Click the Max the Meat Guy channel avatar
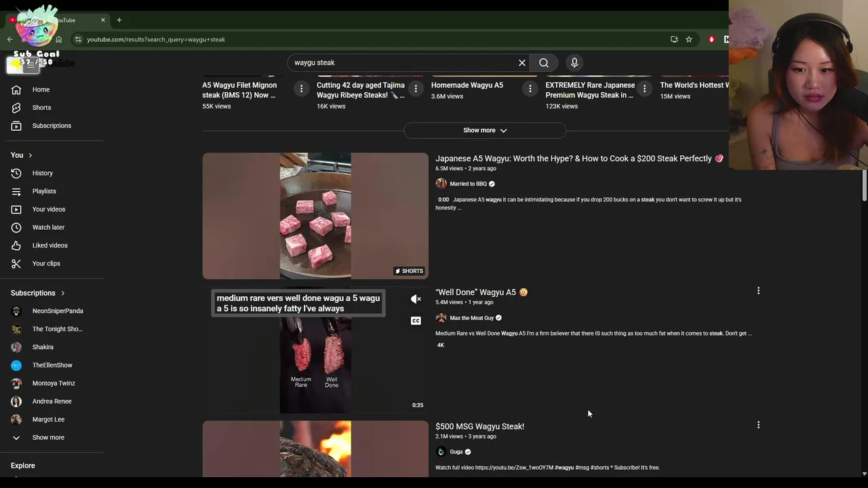 pyautogui.click(x=441, y=318)
